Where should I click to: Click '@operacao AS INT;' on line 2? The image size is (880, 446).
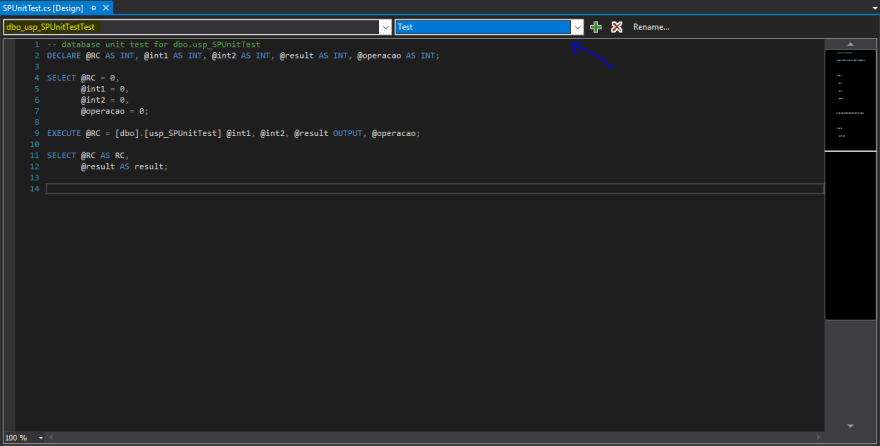pos(398,56)
